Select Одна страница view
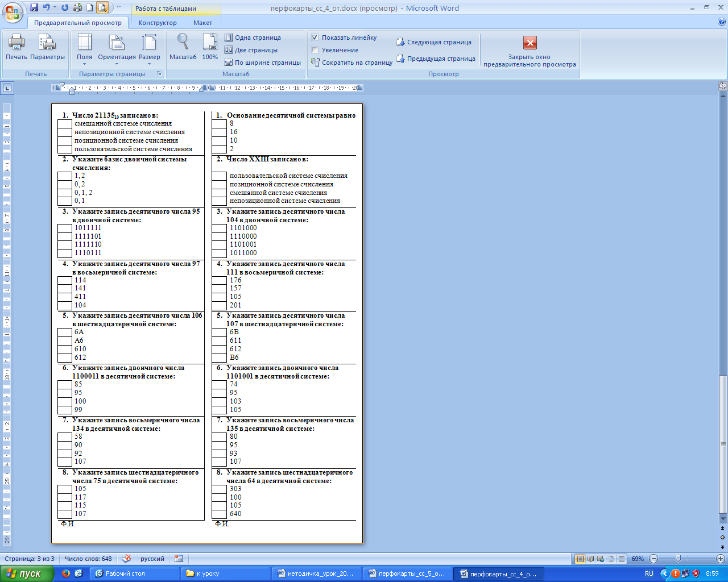This screenshot has height=582, width=728. [253, 38]
